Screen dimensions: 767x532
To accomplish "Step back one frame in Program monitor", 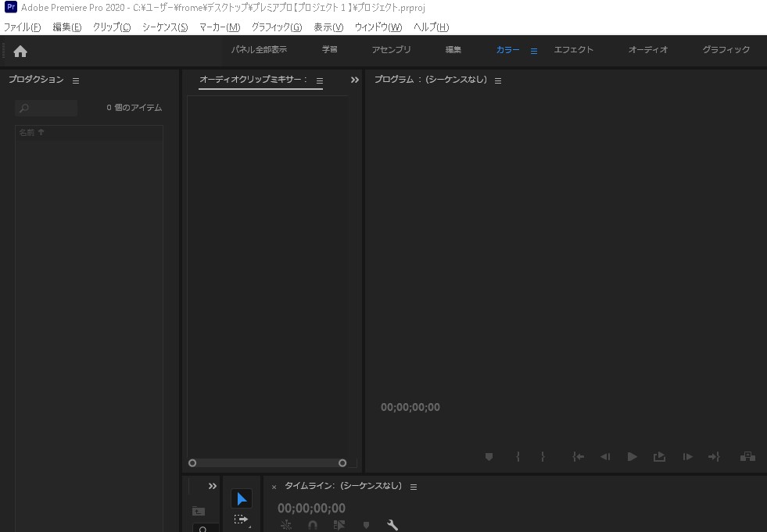I will click(605, 457).
